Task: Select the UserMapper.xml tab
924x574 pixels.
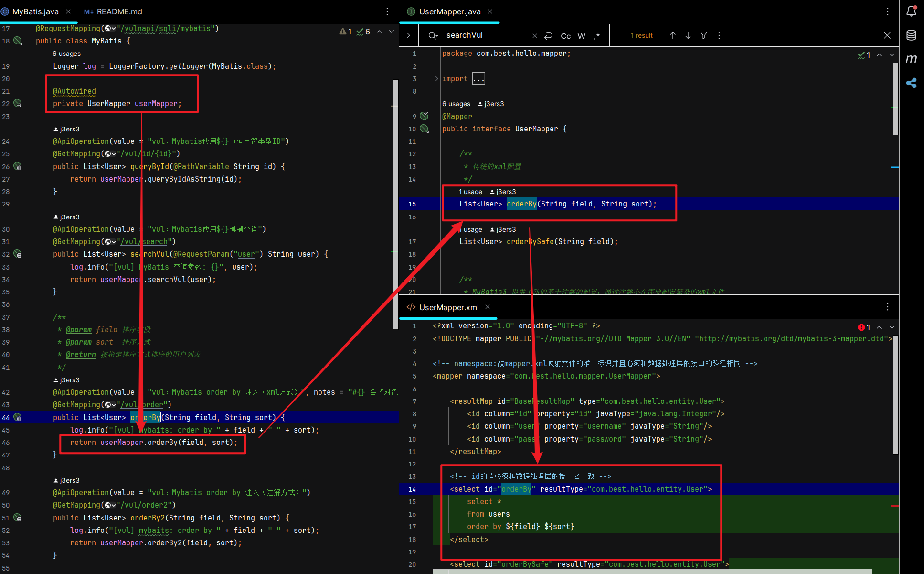Action: pos(448,307)
